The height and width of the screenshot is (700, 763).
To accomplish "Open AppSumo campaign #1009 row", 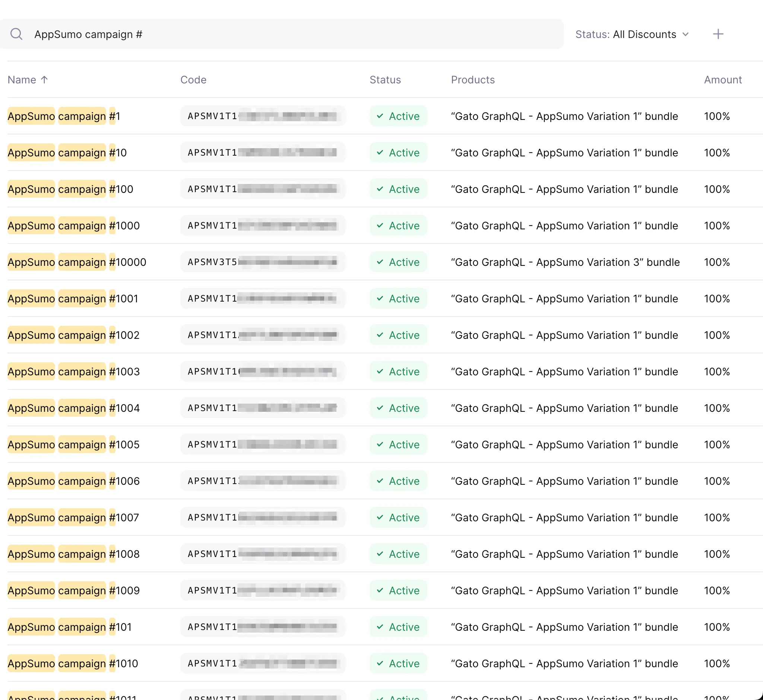I will click(385, 591).
